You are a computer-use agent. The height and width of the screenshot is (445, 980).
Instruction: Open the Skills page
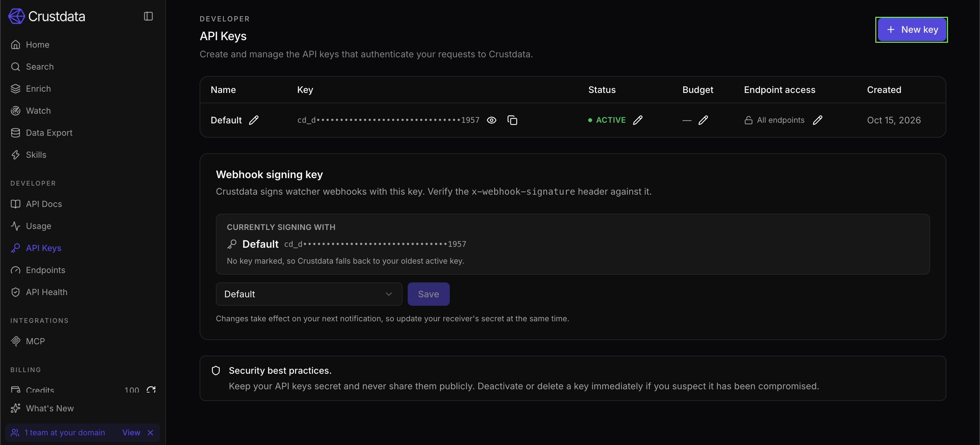(x=36, y=155)
